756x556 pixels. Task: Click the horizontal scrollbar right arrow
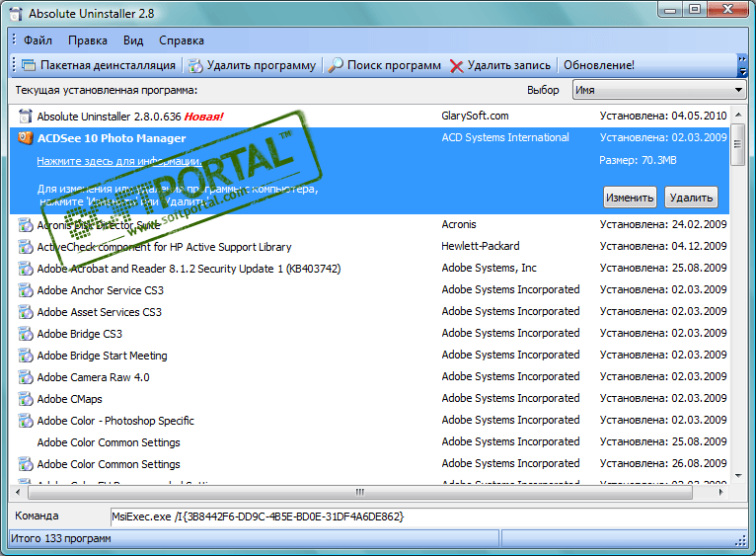click(x=720, y=492)
